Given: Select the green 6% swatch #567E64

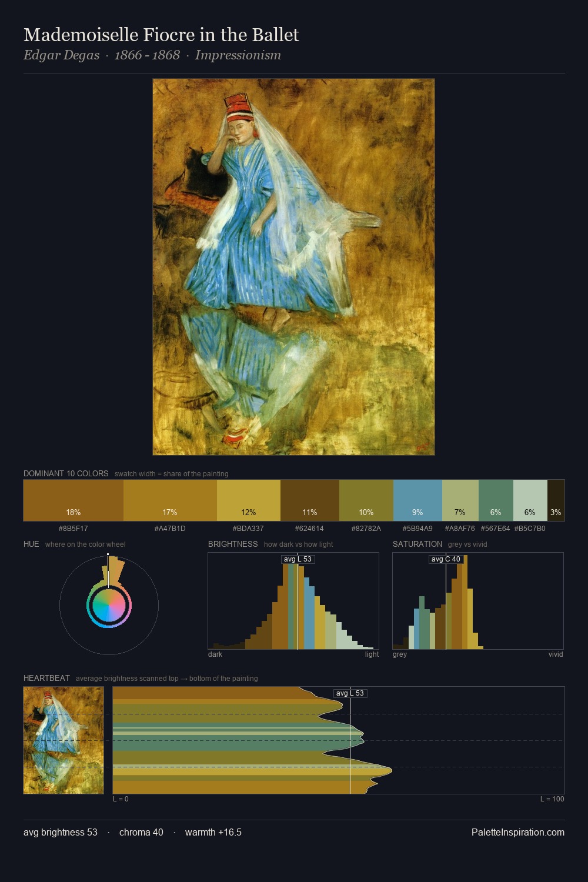Looking at the screenshot, I should pos(496,500).
